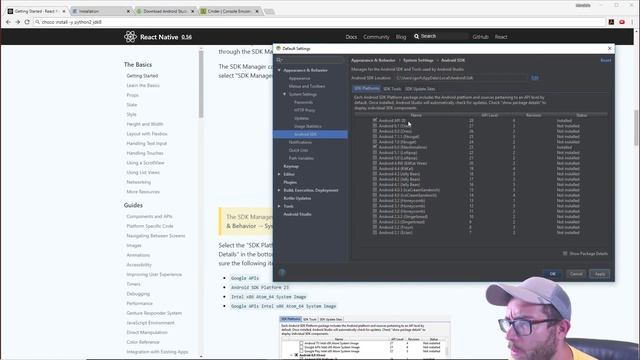Click the React Native atom logo
Image resolution: width=640 pixels, height=360 pixels.
[x=130, y=37]
